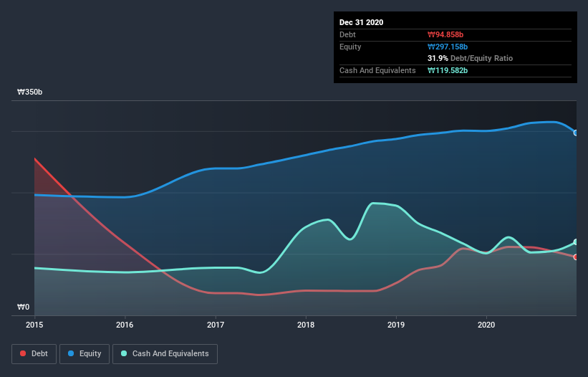Click the ₩94.858b debt value

point(445,34)
